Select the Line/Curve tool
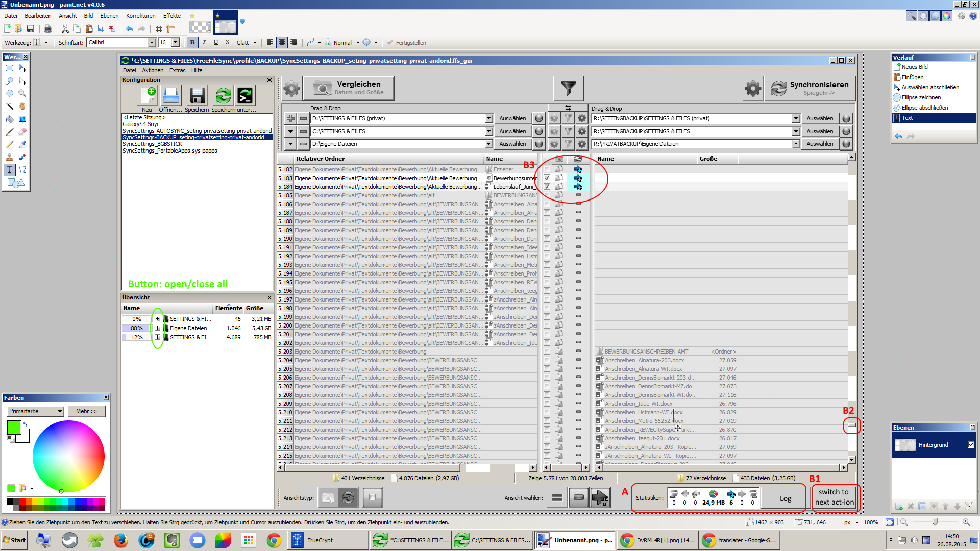 (x=22, y=170)
